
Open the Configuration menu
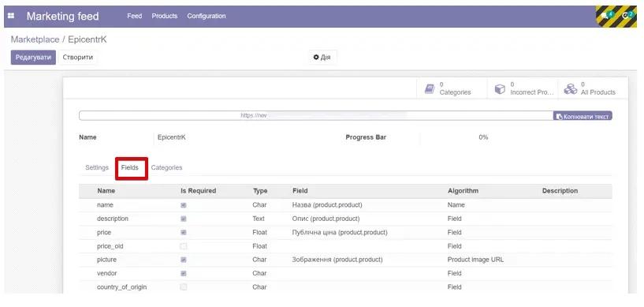207,16
